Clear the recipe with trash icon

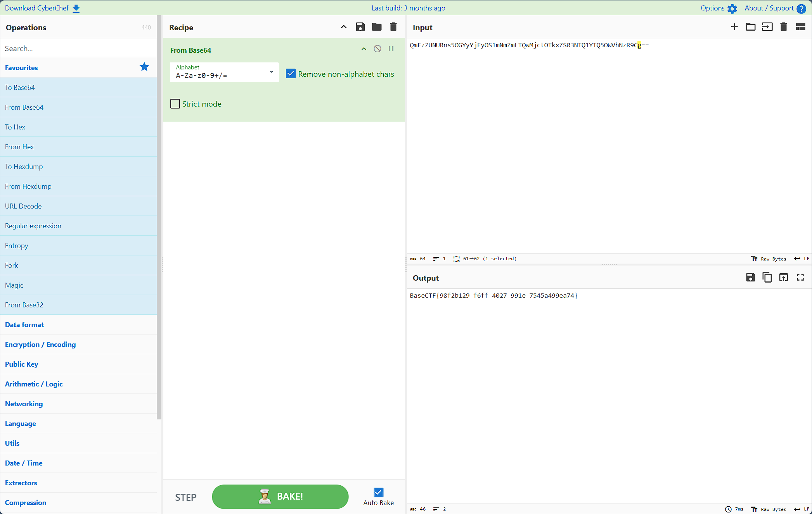click(x=393, y=27)
